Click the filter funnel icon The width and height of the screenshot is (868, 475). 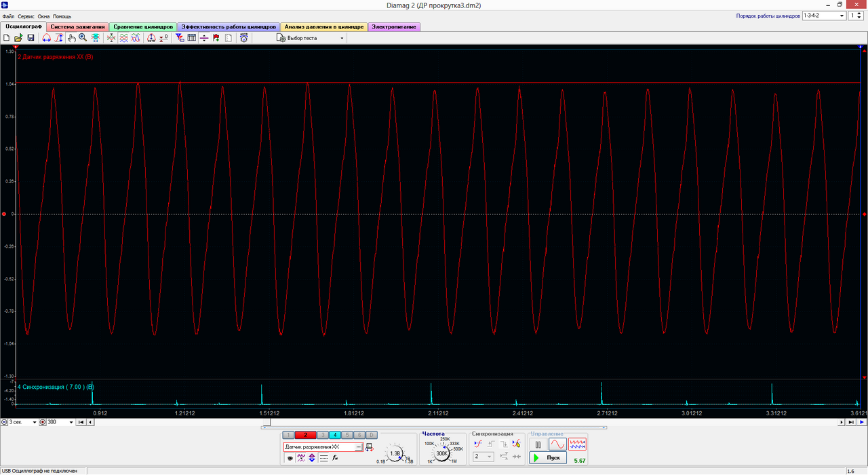[x=180, y=38]
